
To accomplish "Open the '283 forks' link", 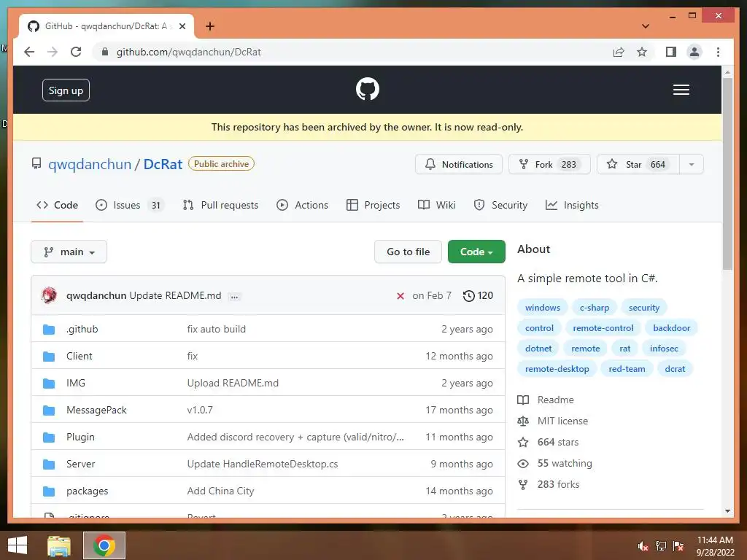I will (558, 485).
